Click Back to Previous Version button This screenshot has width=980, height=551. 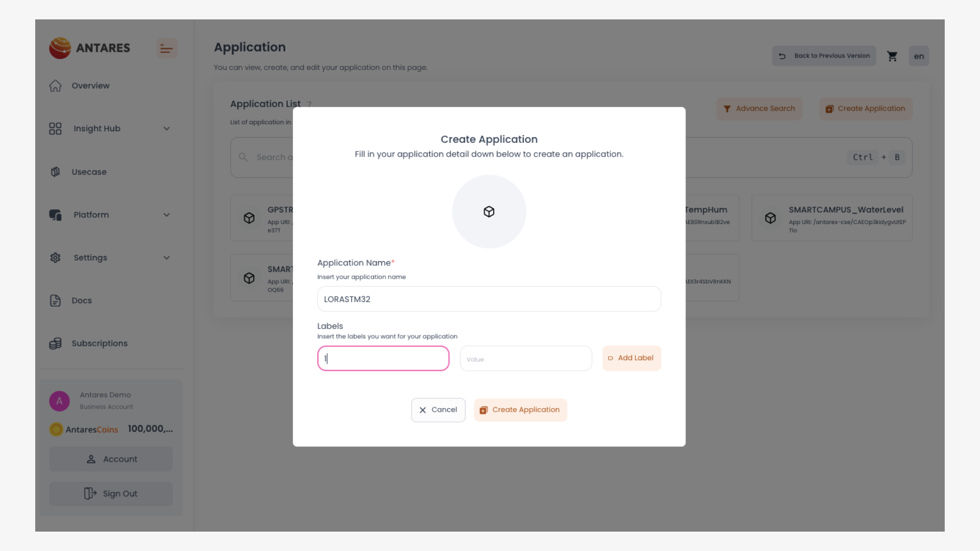823,56
